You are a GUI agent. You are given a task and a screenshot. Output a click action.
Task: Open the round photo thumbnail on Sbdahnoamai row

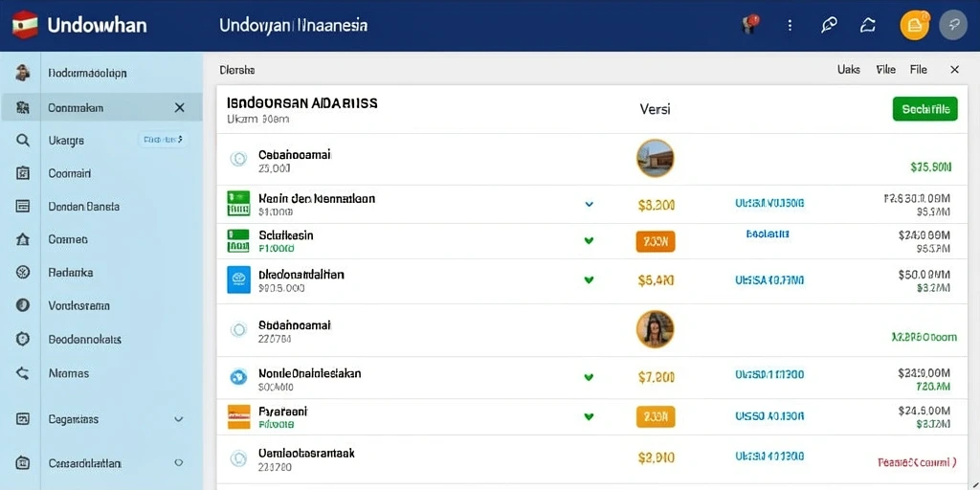click(x=655, y=329)
